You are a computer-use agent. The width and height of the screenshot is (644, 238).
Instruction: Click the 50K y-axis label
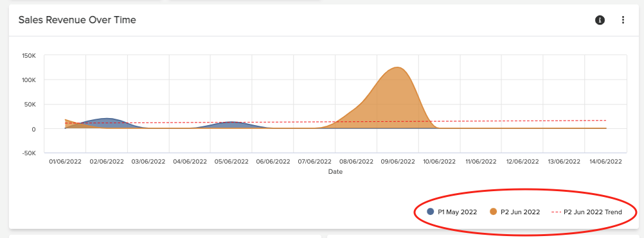pos(30,104)
